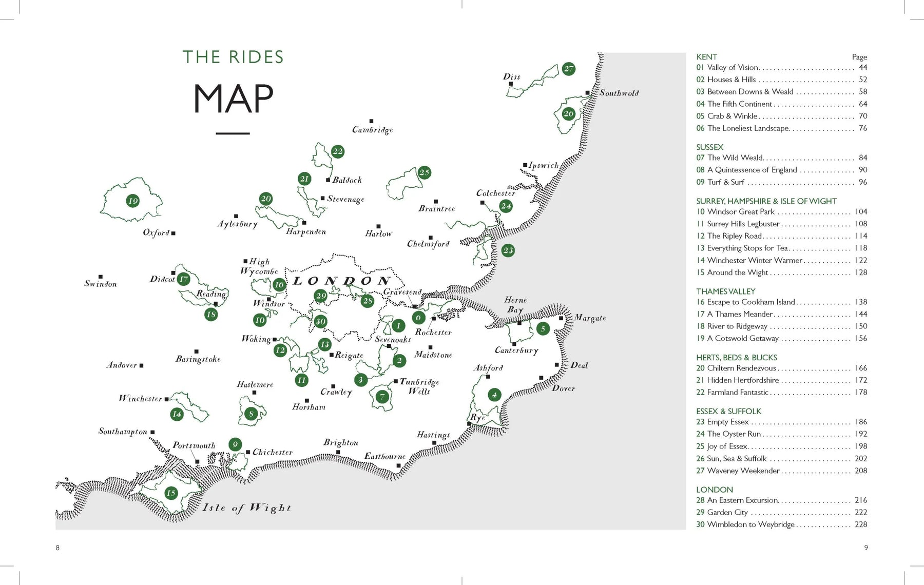Image resolution: width=924 pixels, height=585 pixels.
Task: Click the LONDON section heading in index
Action: point(714,490)
